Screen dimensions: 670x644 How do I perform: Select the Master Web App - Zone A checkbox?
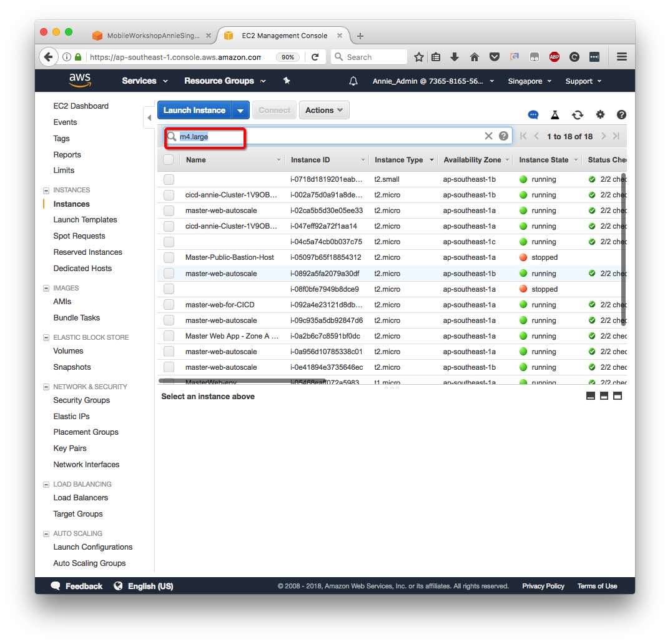point(169,336)
